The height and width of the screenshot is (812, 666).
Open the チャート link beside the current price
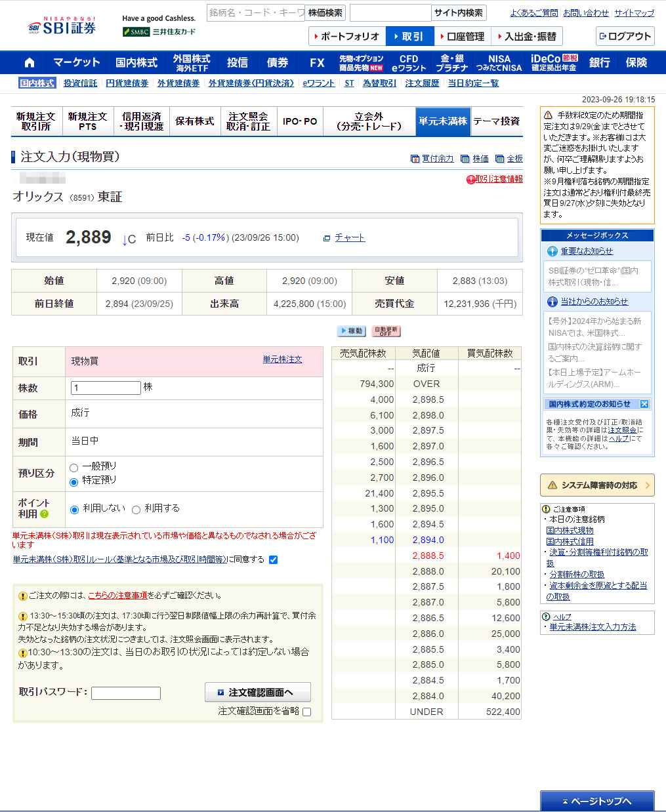349,238
